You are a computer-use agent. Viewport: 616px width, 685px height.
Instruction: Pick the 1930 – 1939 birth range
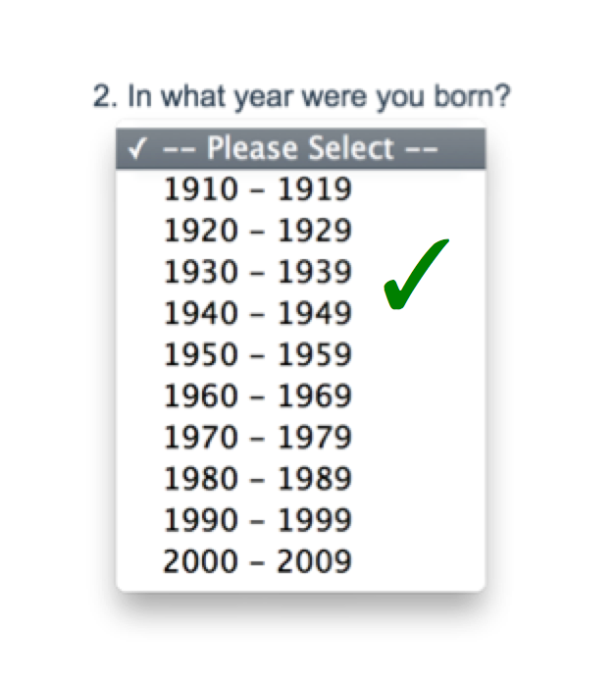[257, 272]
